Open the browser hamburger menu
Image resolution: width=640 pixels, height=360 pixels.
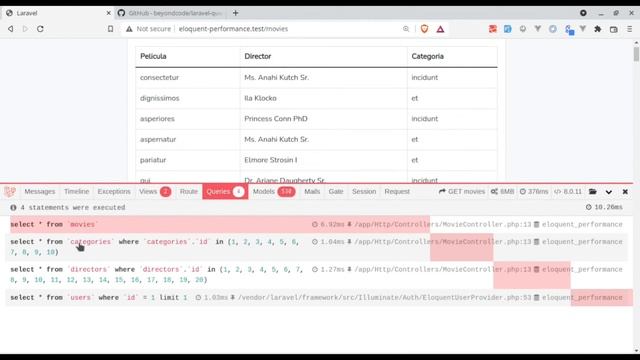tap(630, 29)
